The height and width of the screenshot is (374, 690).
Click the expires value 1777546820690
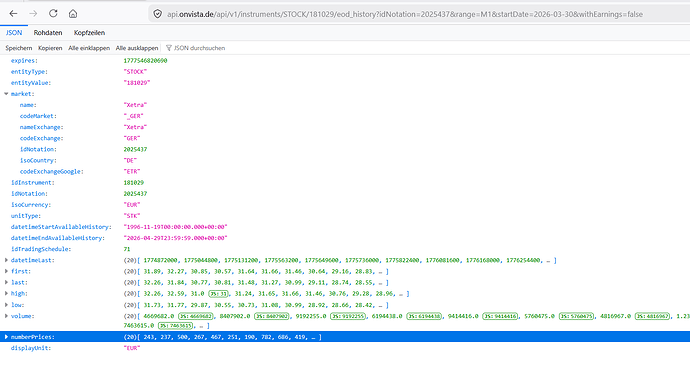(145, 60)
